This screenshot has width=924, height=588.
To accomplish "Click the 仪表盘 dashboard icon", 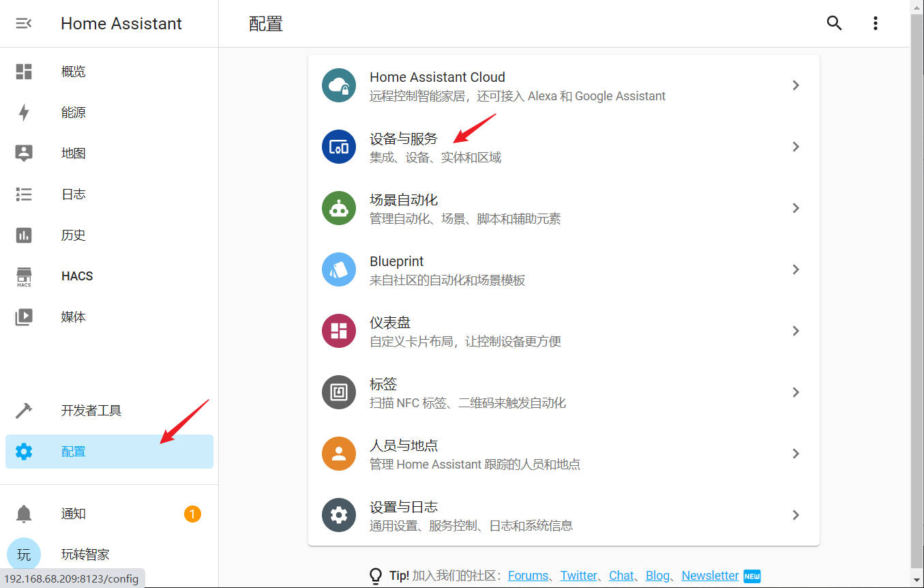I will pos(339,331).
